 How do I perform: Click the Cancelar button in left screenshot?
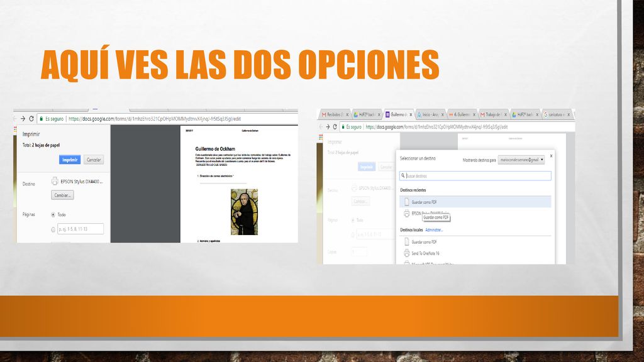tap(94, 160)
